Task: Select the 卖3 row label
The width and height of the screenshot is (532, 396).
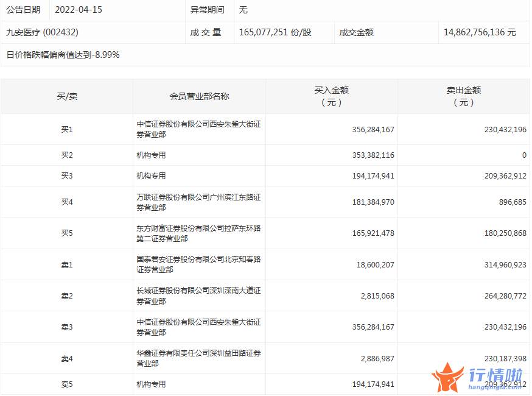Action: (67, 327)
